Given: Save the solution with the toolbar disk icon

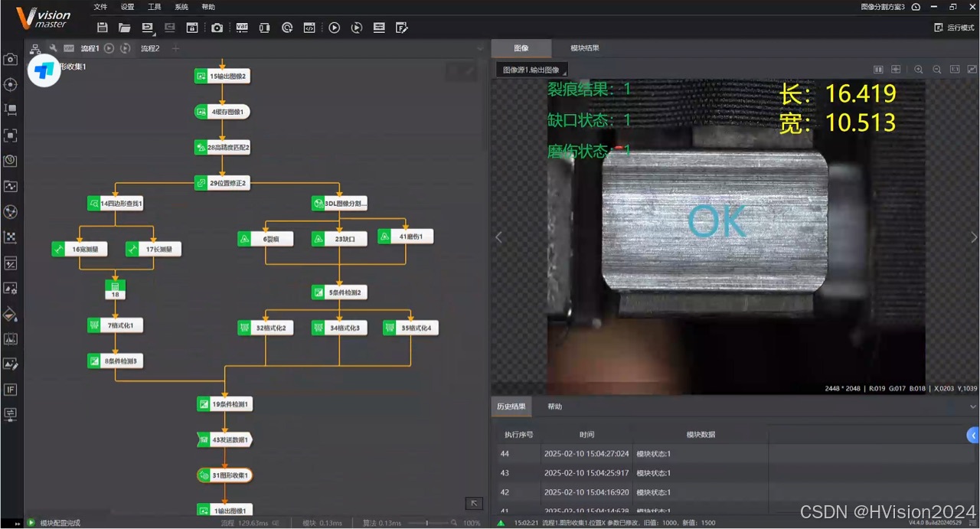Looking at the screenshot, I should click(102, 28).
